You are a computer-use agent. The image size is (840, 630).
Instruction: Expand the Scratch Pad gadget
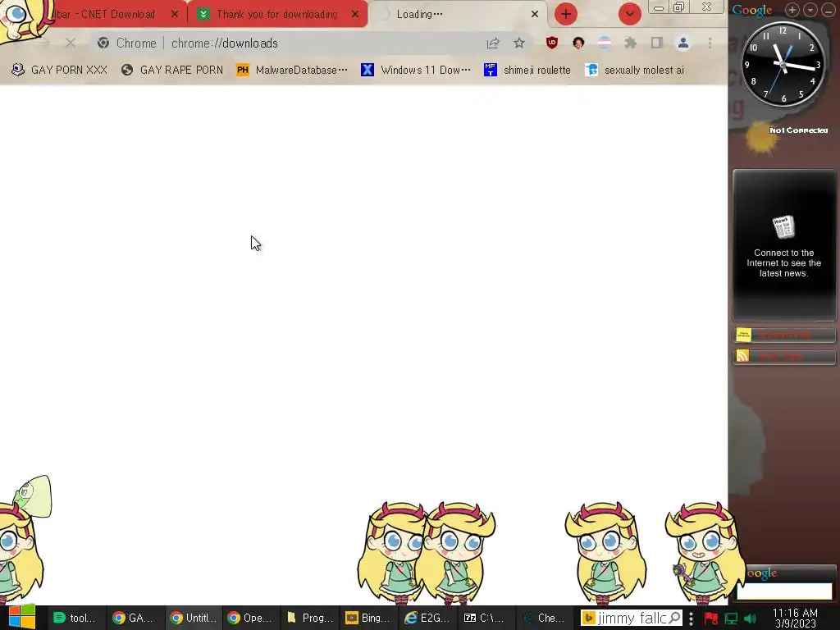pyautogui.click(x=783, y=336)
